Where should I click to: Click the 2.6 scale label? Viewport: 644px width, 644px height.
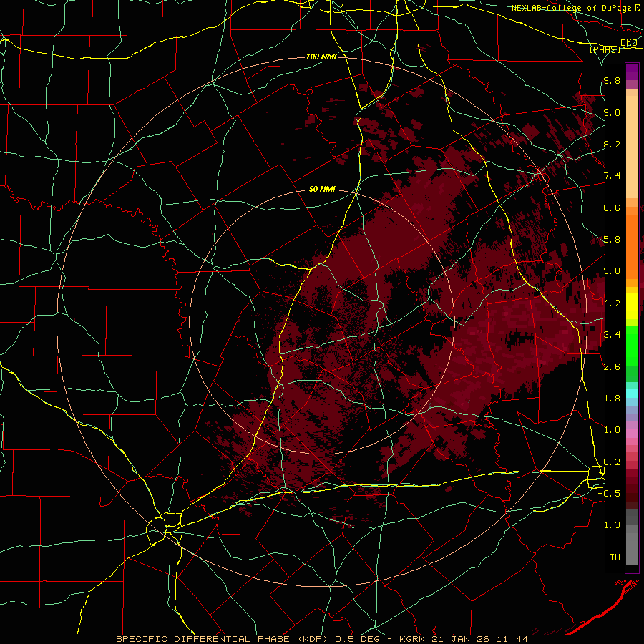[612, 367]
